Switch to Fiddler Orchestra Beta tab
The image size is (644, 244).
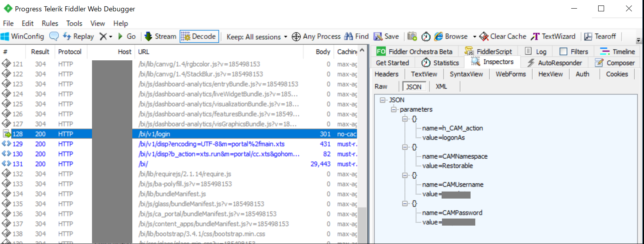coord(414,52)
